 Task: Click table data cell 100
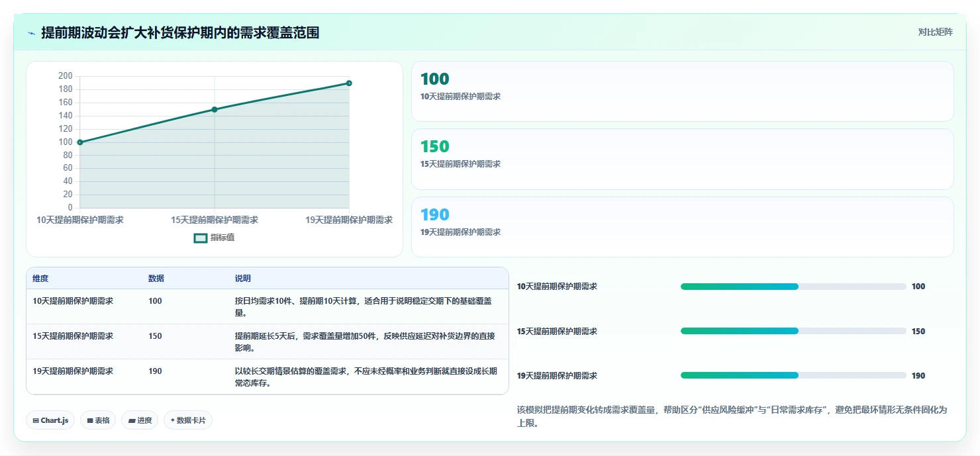155,301
